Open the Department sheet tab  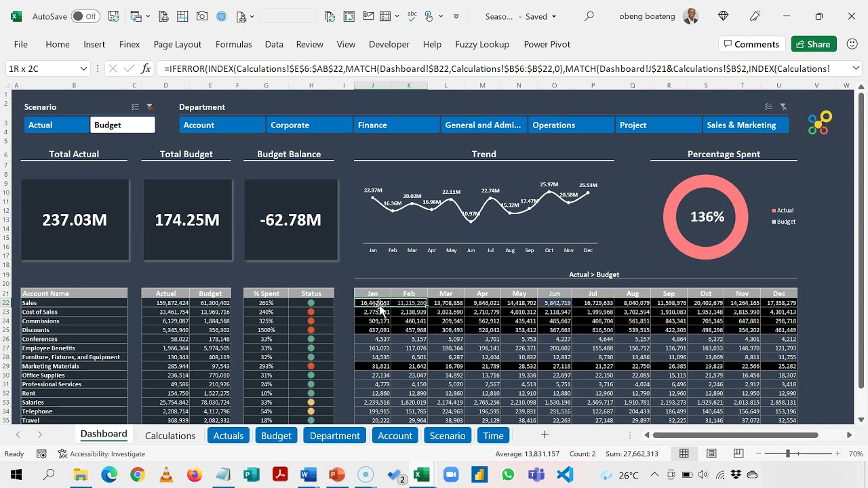(x=334, y=436)
